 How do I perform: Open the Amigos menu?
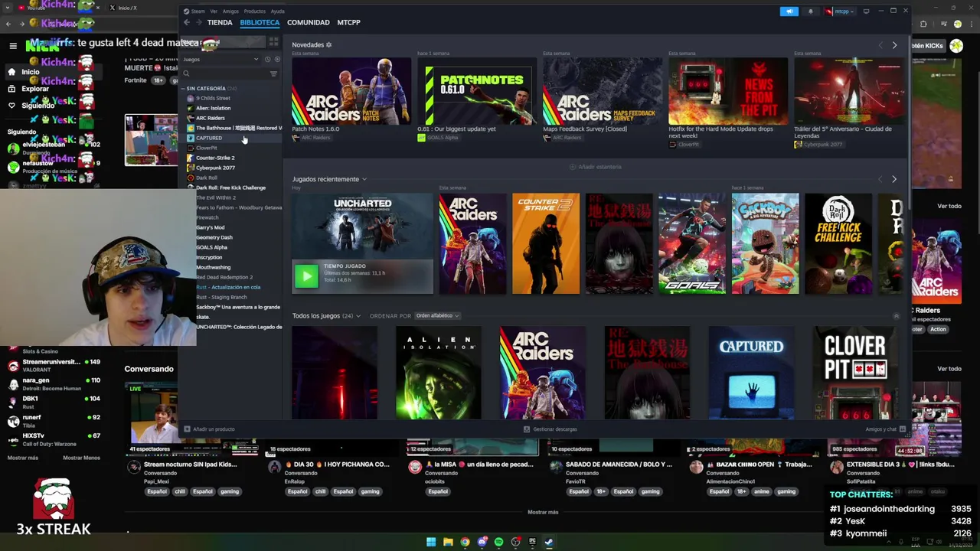[230, 11]
